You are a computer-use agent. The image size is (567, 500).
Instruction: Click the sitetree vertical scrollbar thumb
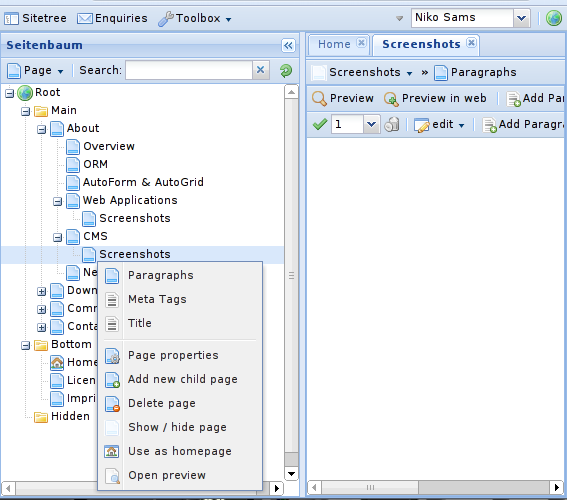tap(291, 276)
